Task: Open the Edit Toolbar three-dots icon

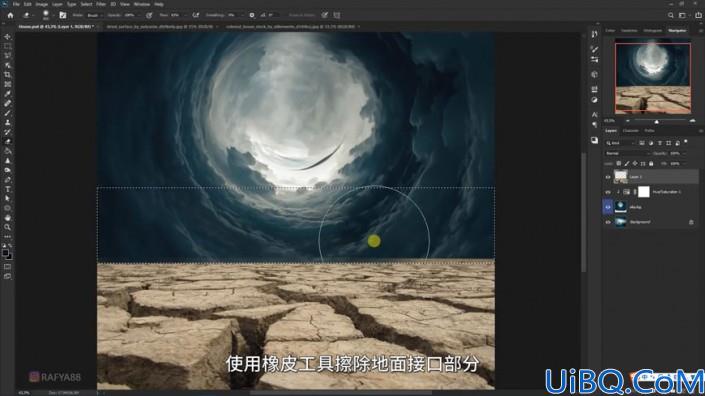Action: pos(8,236)
